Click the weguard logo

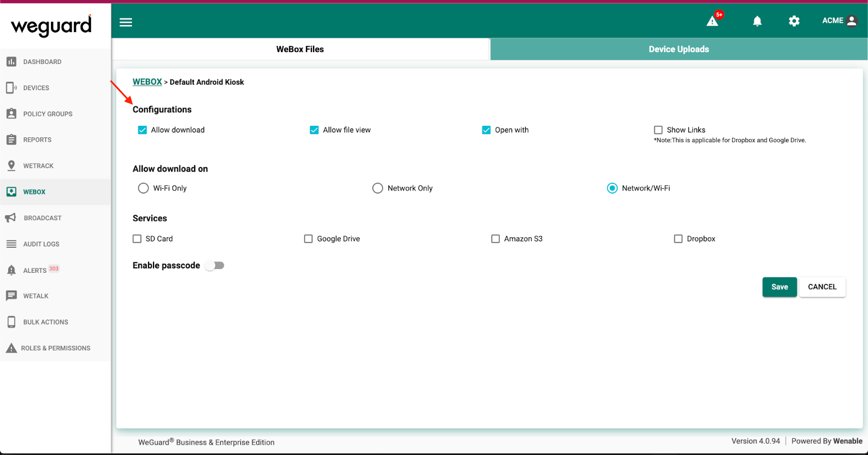point(52,25)
